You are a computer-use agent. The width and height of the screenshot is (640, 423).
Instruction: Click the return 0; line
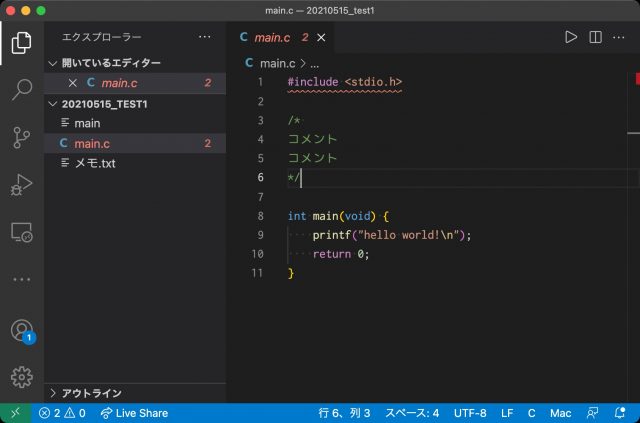[x=341, y=254]
